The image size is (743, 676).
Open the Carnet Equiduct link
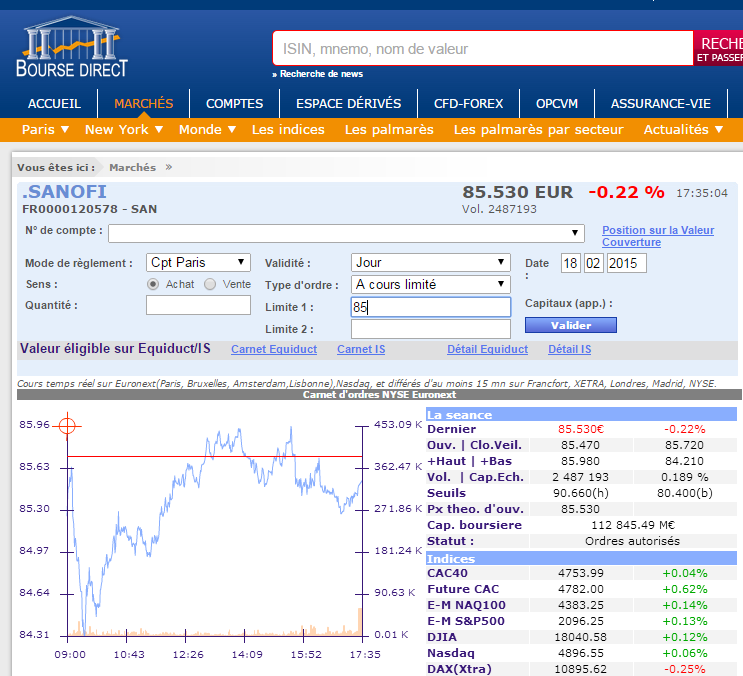pos(274,349)
